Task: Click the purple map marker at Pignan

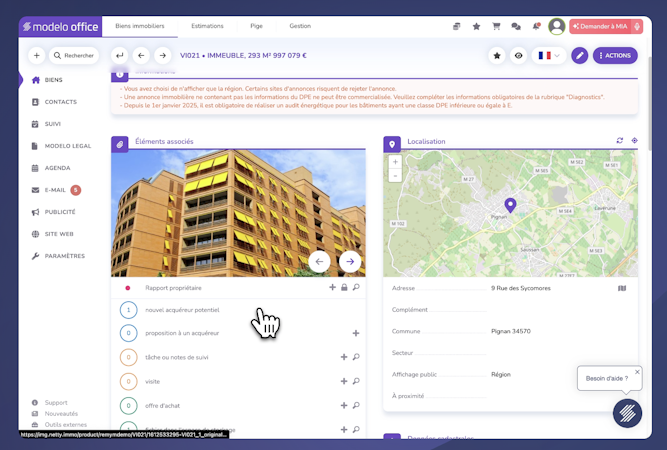Action: (x=510, y=205)
